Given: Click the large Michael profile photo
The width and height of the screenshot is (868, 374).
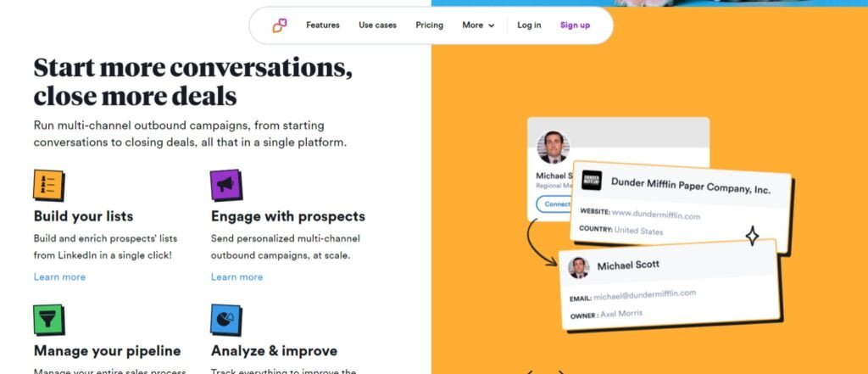Looking at the screenshot, I should click(553, 148).
